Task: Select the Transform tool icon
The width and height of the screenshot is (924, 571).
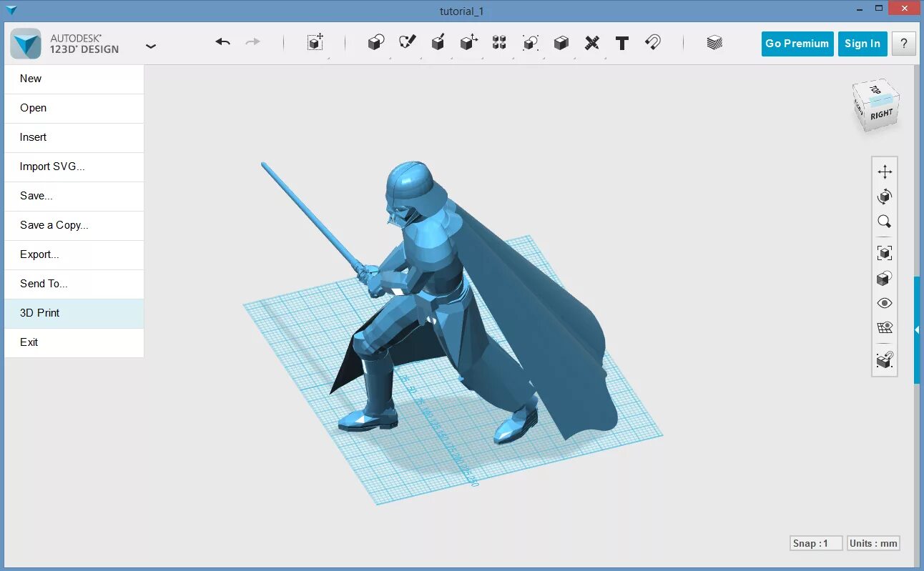Action: 315,42
